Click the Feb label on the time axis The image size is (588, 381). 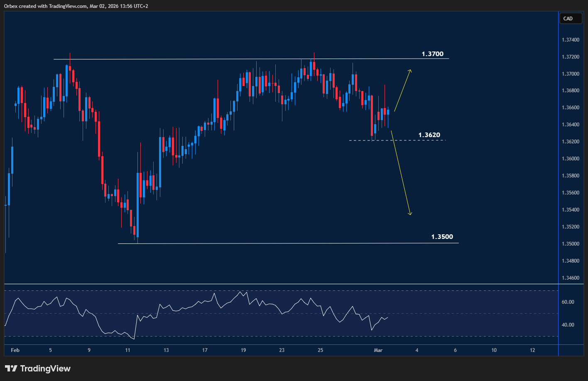(x=15, y=350)
